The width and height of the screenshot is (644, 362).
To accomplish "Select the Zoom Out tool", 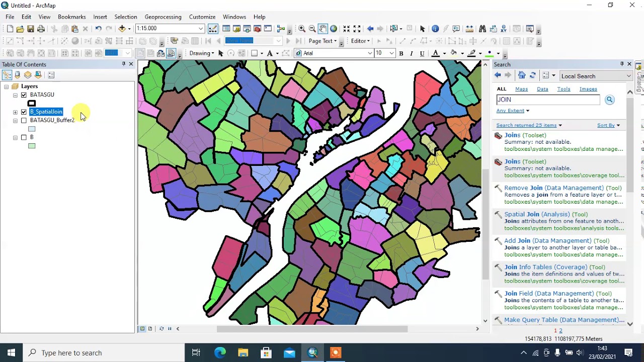I will click(312, 29).
